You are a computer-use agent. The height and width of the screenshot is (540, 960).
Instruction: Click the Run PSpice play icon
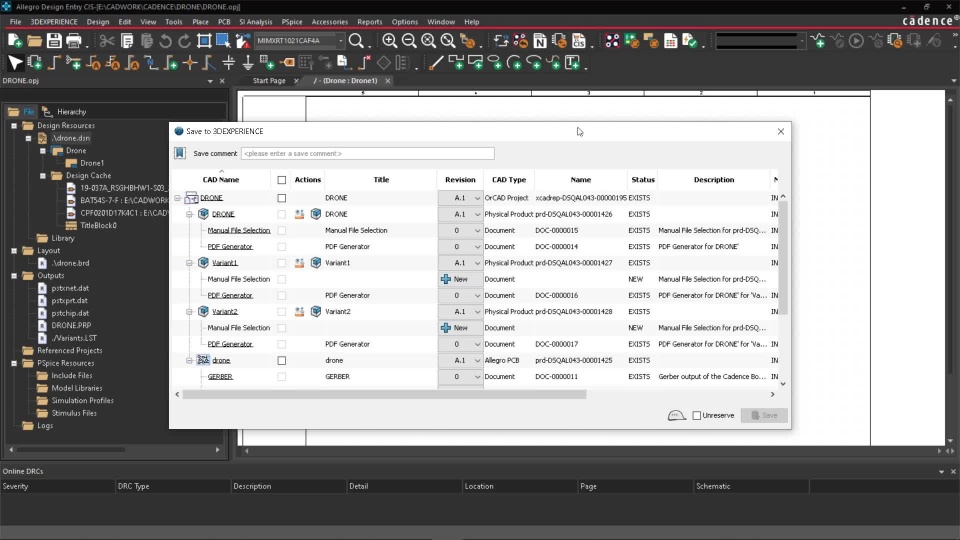pyautogui.click(x=857, y=41)
